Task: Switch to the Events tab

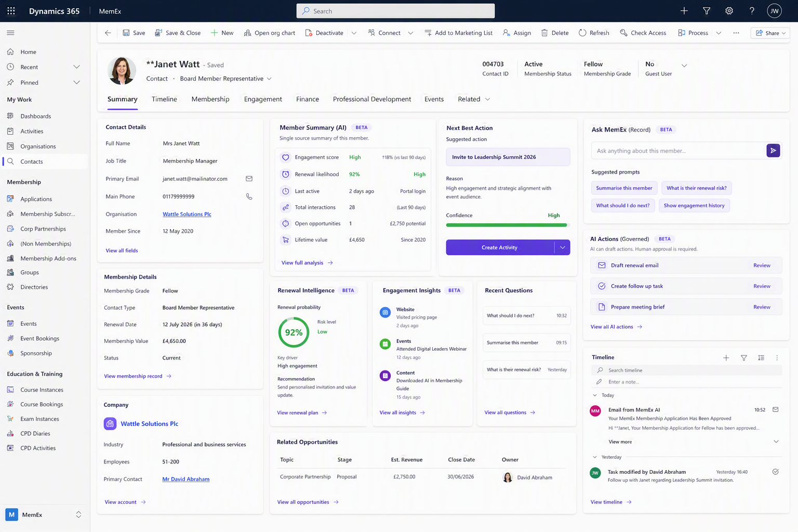Action: pyautogui.click(x=434, y=99)
